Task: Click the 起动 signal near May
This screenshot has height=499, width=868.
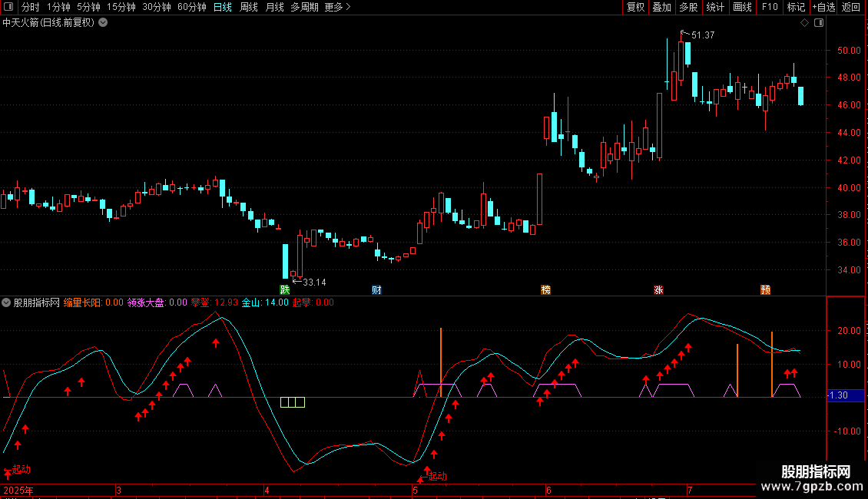Action: 437,476
